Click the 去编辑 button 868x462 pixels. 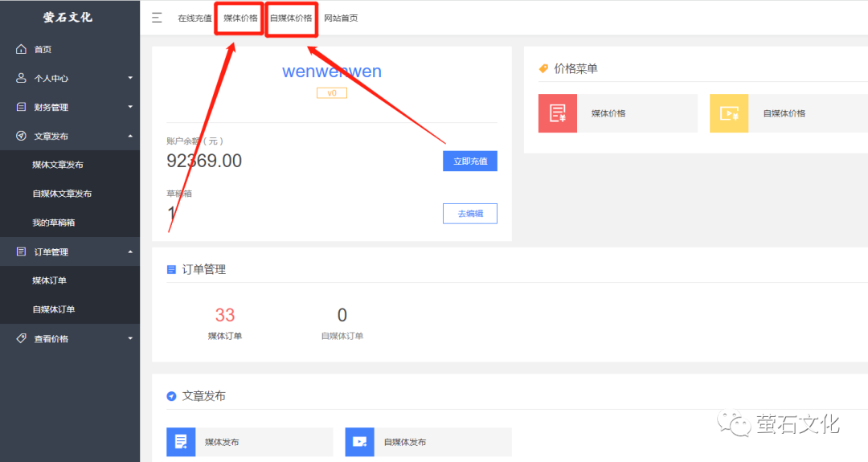[x=470, y=214]
